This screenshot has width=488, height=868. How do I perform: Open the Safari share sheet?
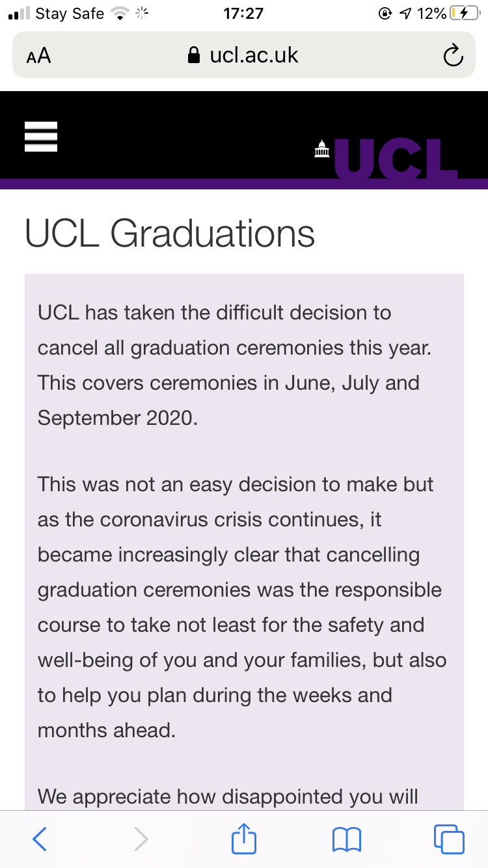coord(244,839)
